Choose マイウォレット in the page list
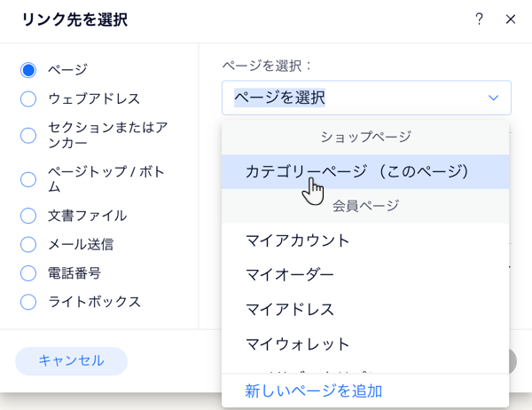The height and width of the screenshot is (410, 532). (x=298, y=344)
